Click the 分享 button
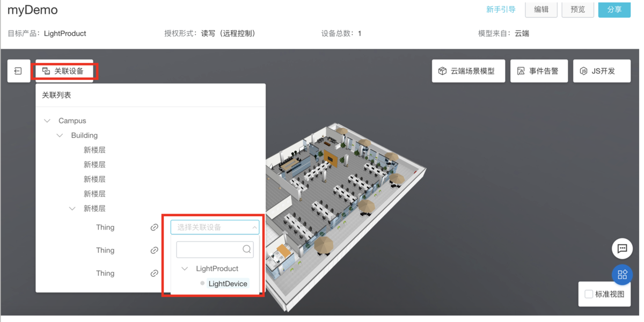This screenshot has height=322, width=644. point(614,10)
